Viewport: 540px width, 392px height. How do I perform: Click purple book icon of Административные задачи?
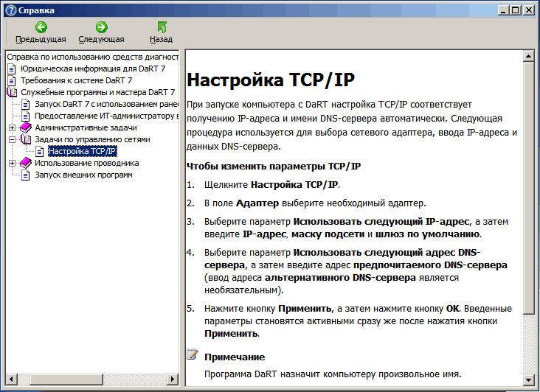[x=26, y=127]
